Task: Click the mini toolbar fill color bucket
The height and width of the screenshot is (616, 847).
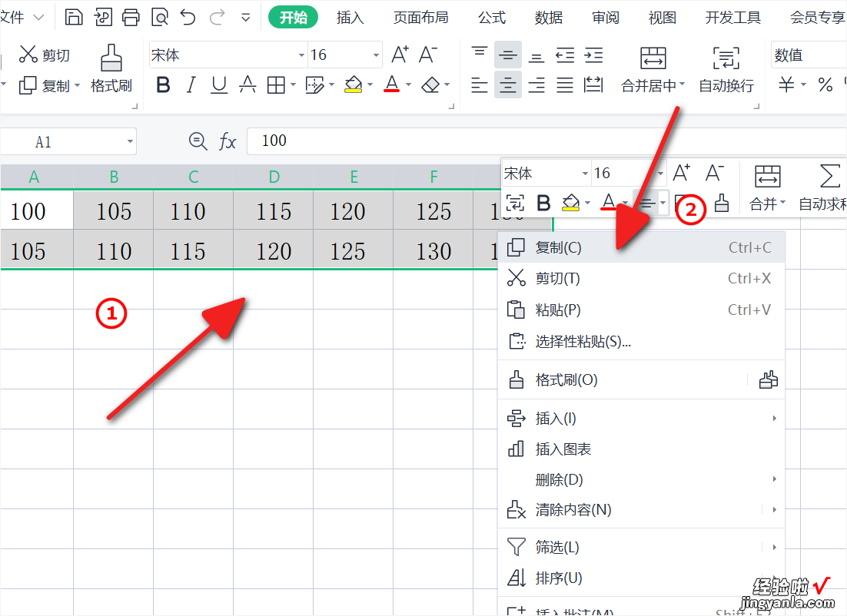Action: [571, 203]
